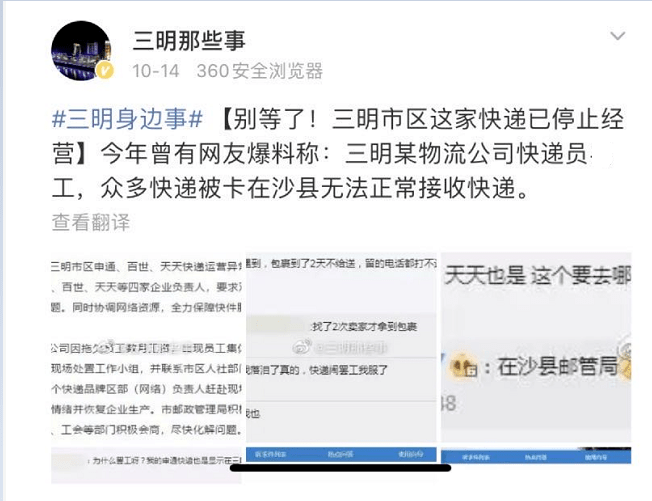Click the blurred avatar beside 找了2次卖家才拿到包裹
The image size is (652, 501).
(277, 326)
